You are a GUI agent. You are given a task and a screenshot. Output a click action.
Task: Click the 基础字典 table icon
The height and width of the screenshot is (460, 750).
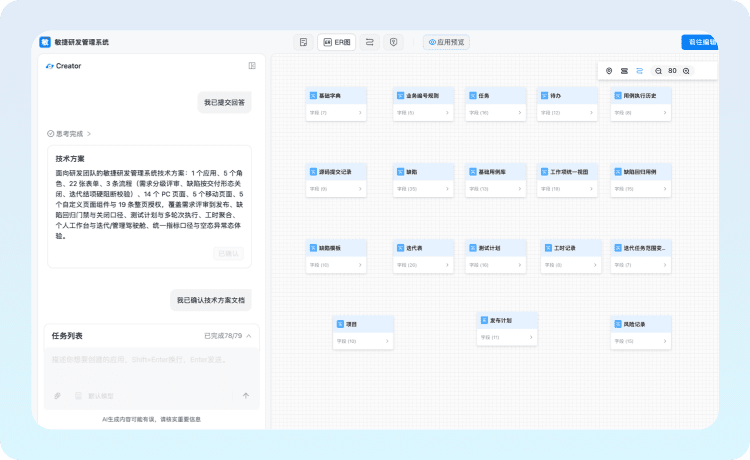point(313,96)
